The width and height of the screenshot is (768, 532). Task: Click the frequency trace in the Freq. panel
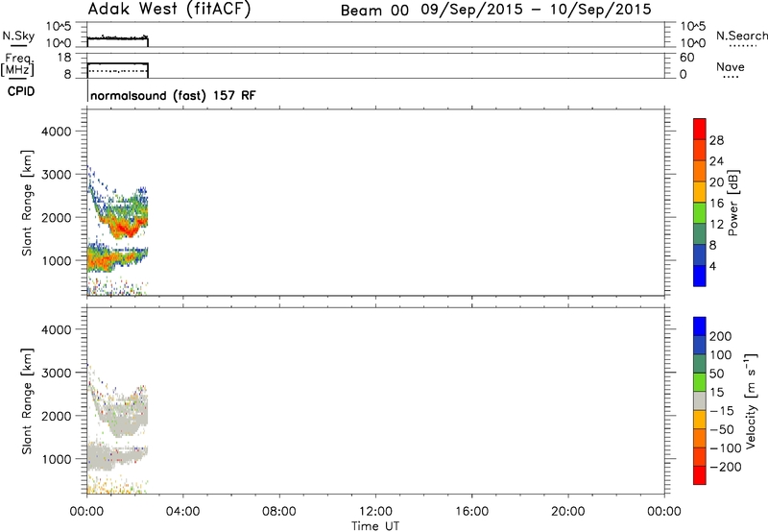point(117,63)
